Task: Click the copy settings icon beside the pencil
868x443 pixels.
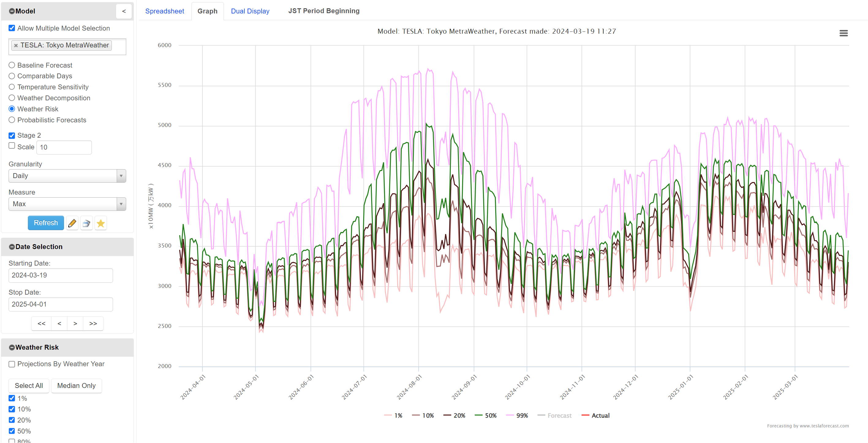Action: pyautogui.click(x=86, y=223)
